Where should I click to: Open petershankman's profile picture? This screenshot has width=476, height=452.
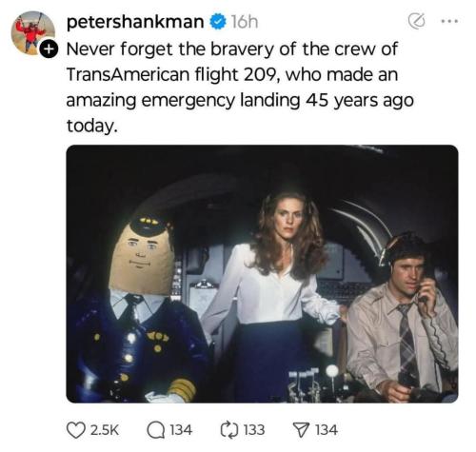[32, 33]
